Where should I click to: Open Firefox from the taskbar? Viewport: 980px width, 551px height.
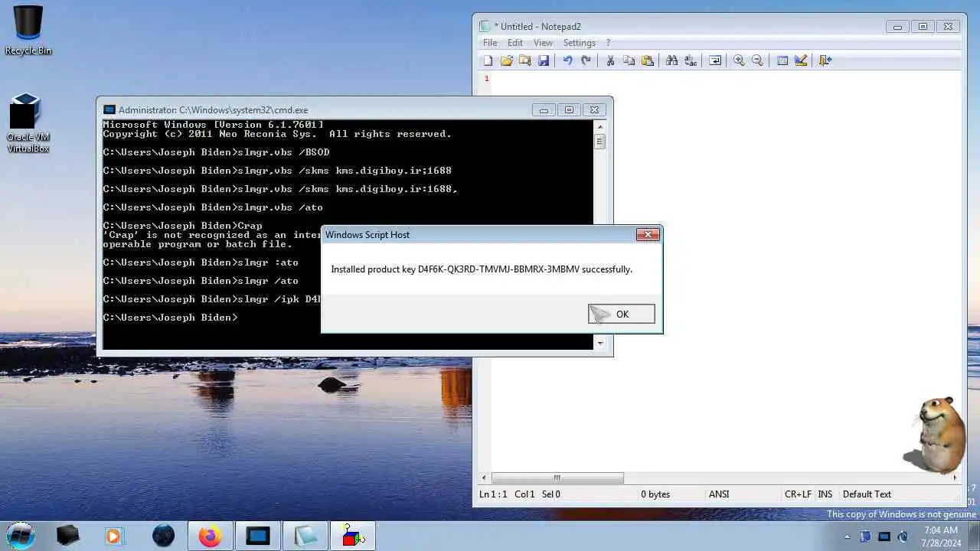[x=210, y=536]
